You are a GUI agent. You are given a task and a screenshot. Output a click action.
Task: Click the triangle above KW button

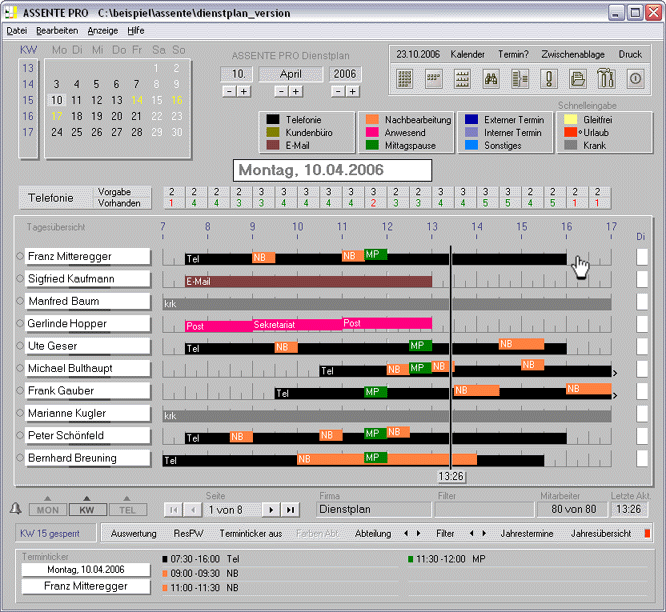tap(87, 499)
